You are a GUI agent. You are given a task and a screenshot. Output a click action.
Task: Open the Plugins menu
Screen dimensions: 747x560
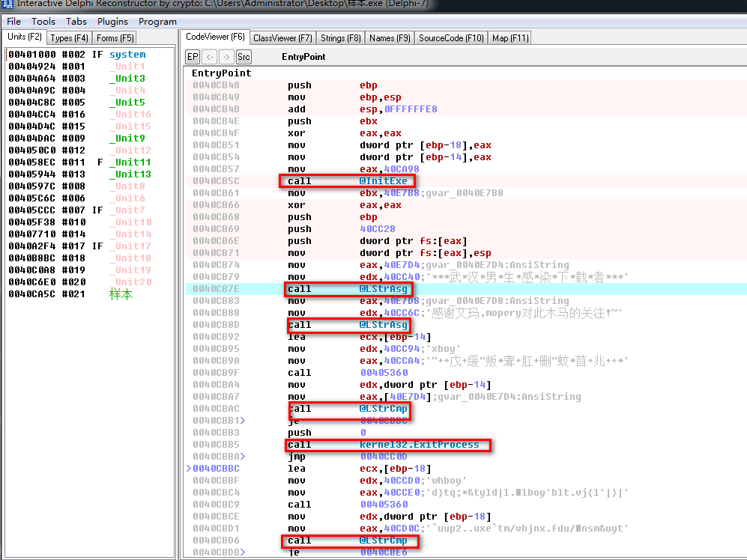tap(112, 22)
